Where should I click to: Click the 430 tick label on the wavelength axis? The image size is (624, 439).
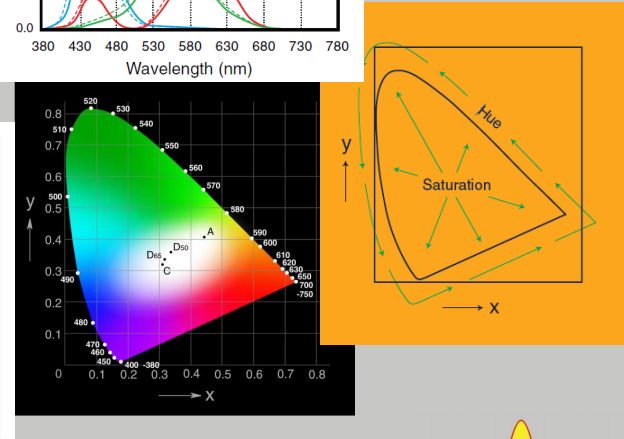click(80, 47)
